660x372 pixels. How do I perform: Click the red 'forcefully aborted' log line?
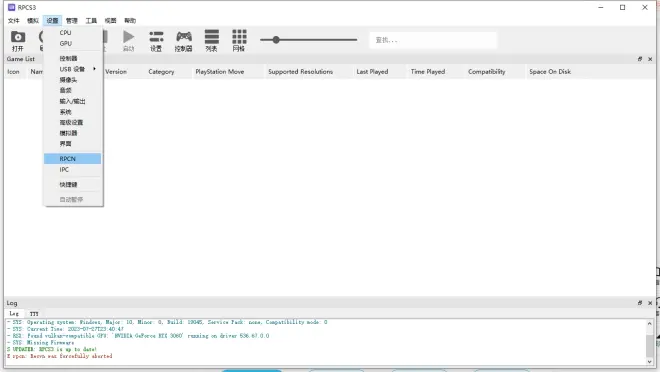[x=60, y=356]
